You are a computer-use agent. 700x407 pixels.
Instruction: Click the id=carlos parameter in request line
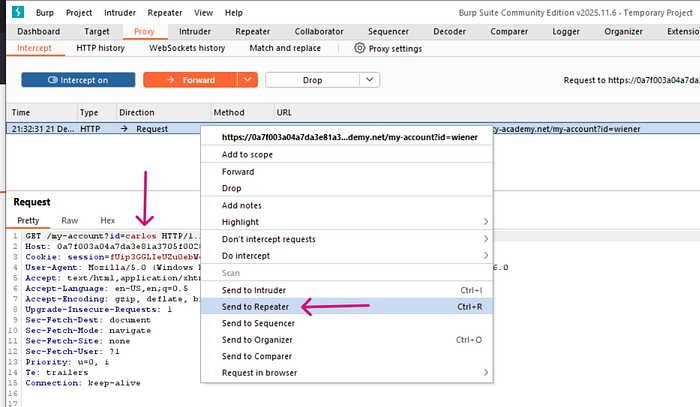click(133, 236)
